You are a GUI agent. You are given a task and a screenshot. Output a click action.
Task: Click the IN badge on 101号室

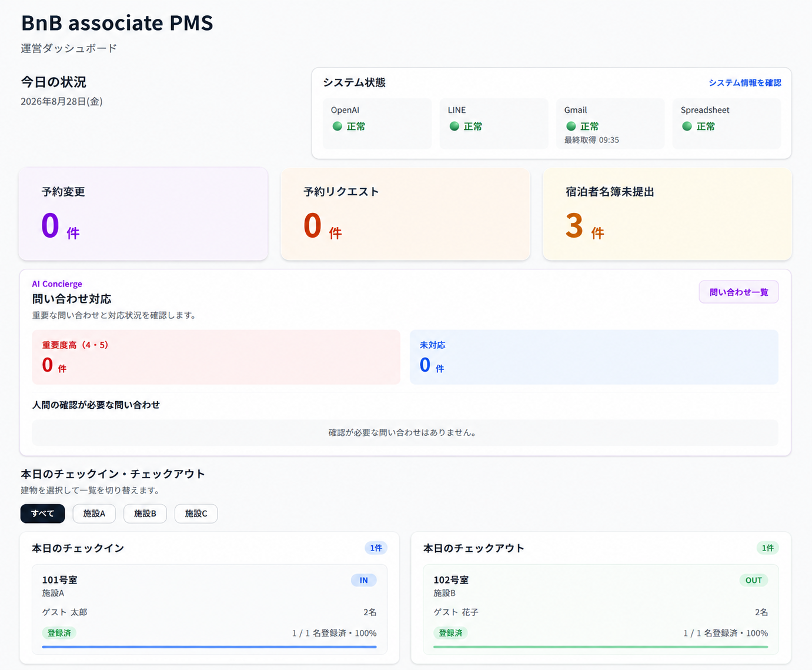point(364,581)
